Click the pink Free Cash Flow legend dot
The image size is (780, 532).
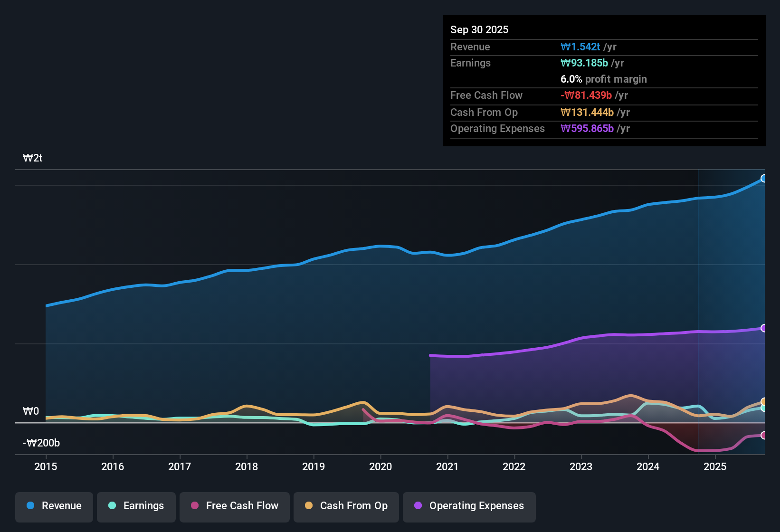pyautogui.click(x=194, y=506)
